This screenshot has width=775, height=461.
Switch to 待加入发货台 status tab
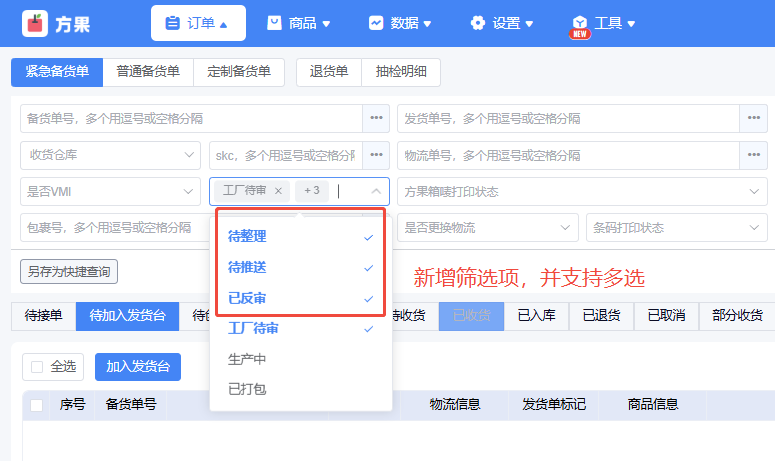(x=128, y=316)
